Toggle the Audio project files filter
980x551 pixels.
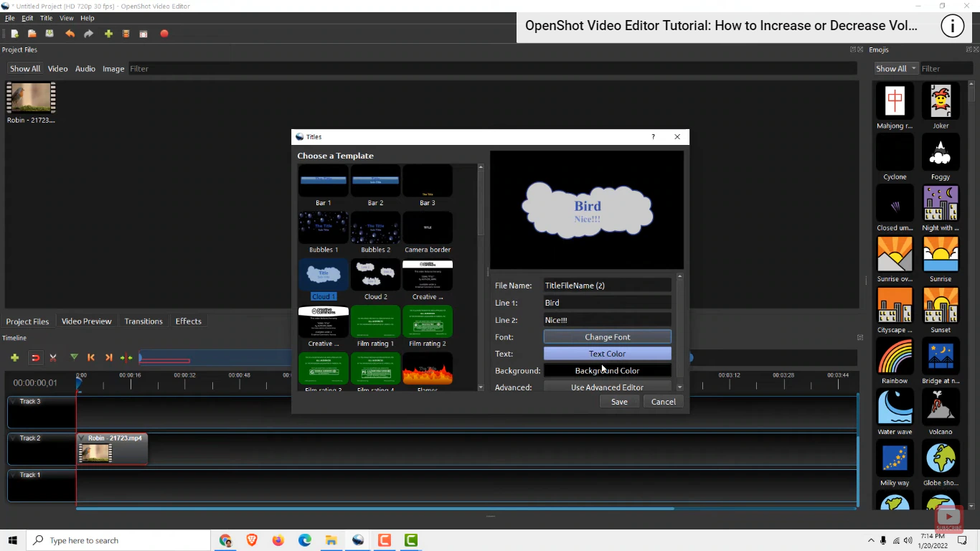[x=85, y=69]
